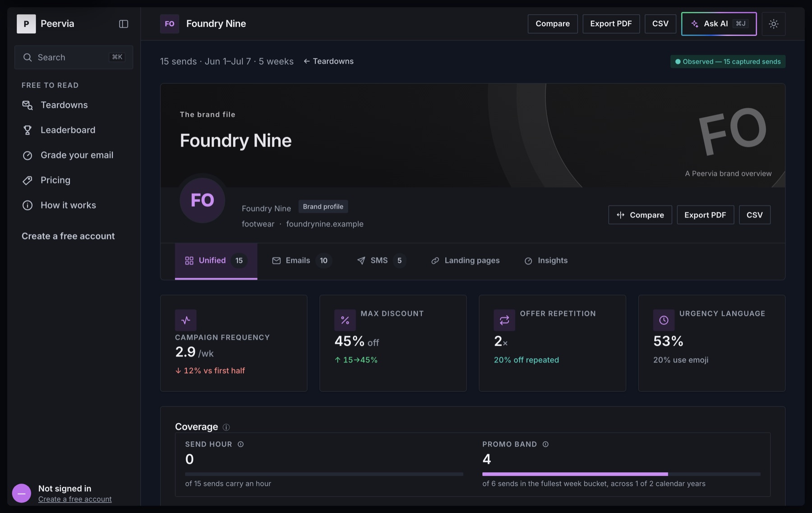Open Teardowns in the sidebar

(74, 105)
